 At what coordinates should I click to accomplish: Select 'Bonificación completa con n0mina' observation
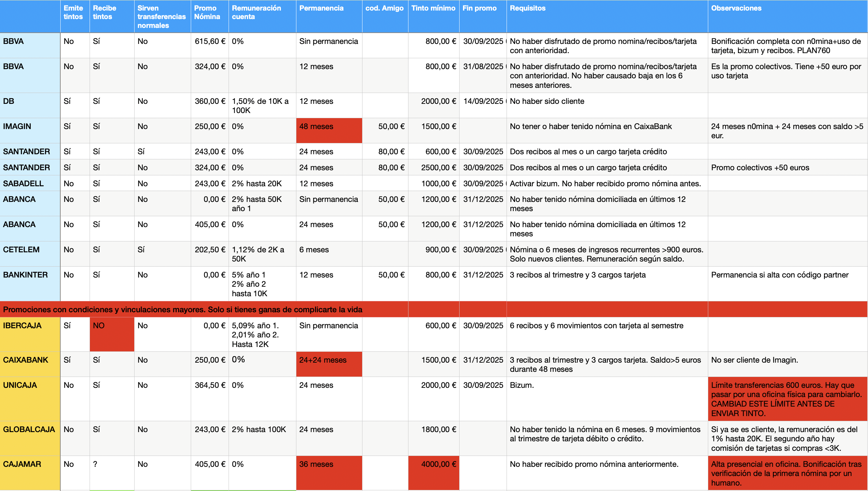(788, 45)
